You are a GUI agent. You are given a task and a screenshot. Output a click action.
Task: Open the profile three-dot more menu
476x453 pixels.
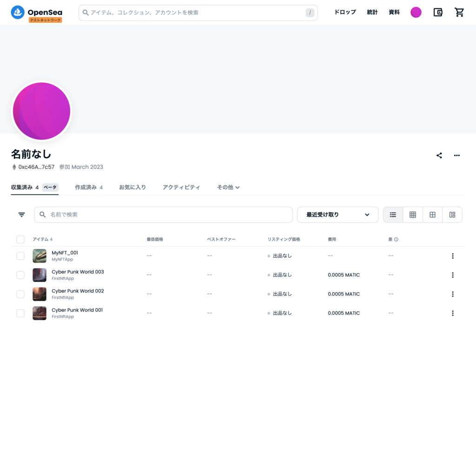[x=457, y=155]
